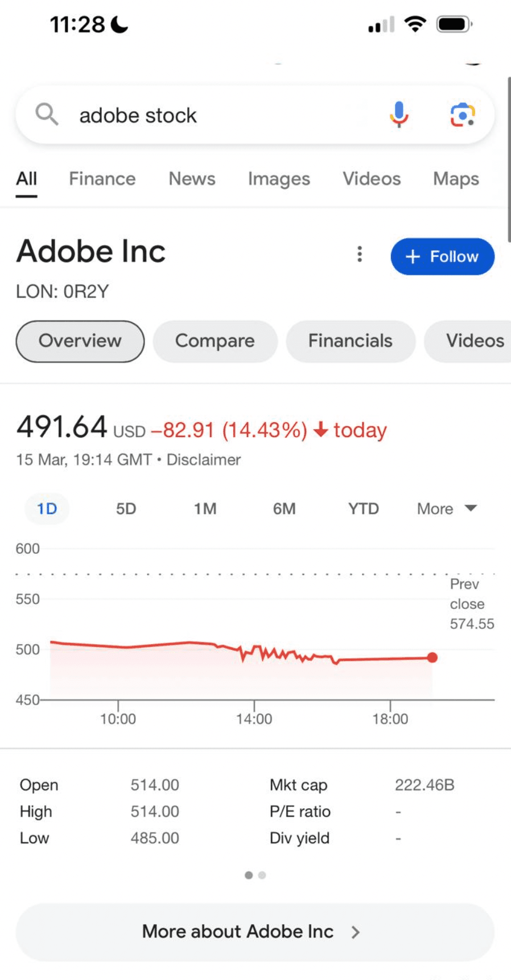Switch to second stats page dot
This screenshot has width=511, height=980.
click(262, 875)
